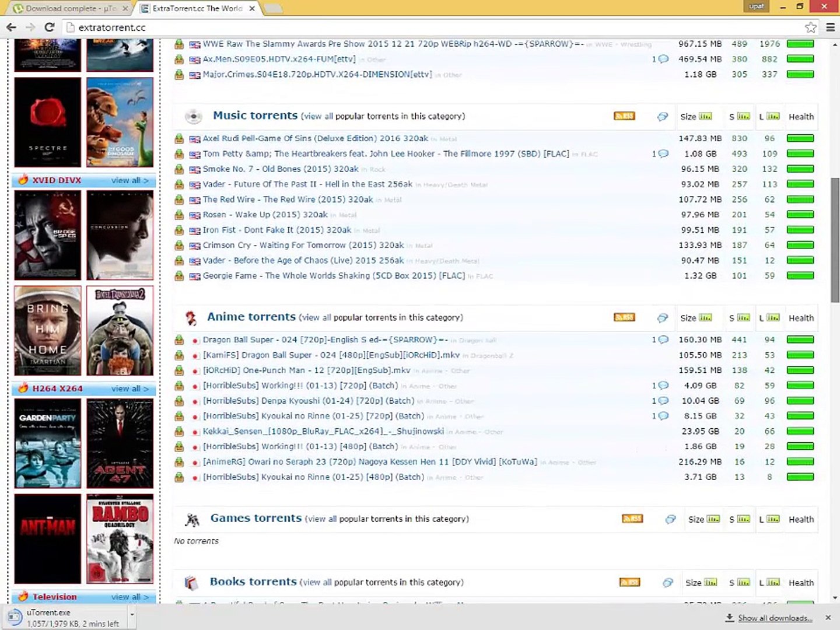Click the uTorrent.exe download item
This screenshot has height=630, width=840.
coord(66,617)
